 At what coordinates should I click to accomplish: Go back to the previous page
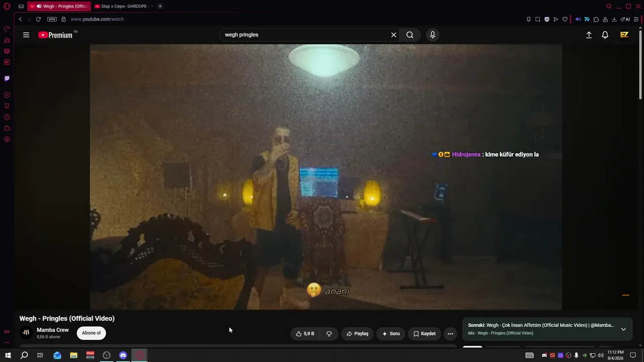(20, 19)
